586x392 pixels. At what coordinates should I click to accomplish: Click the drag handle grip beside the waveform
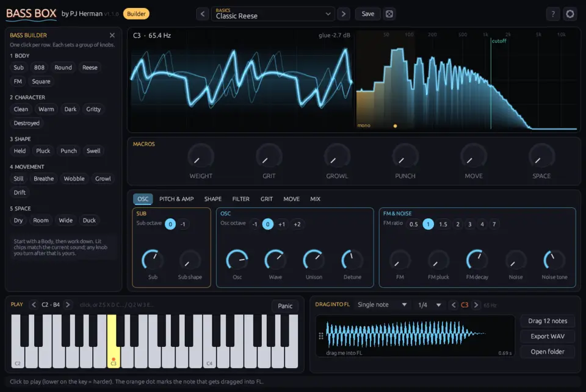click(x=320, y=336)
